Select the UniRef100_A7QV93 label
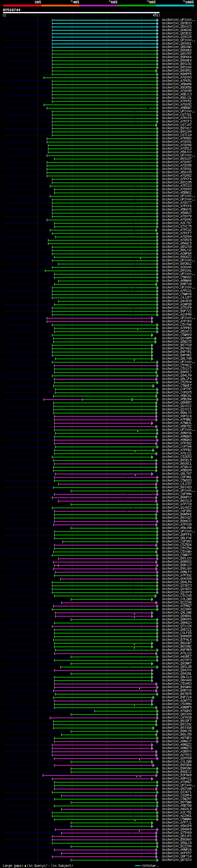The height and width of the screenshot is (868, 197). (176, 78)
